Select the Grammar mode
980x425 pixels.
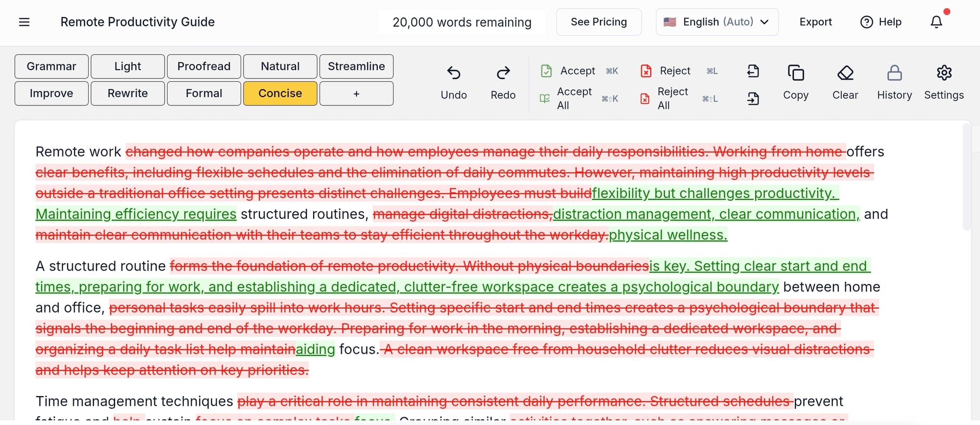[51, 67]
